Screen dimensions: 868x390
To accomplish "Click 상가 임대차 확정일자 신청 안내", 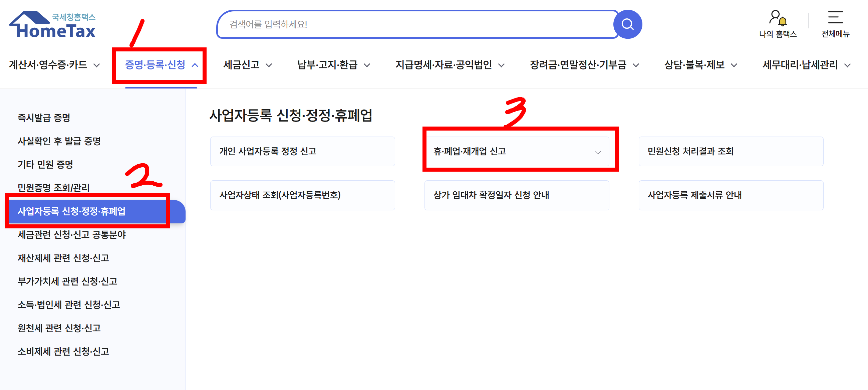I will coord(516,195).
